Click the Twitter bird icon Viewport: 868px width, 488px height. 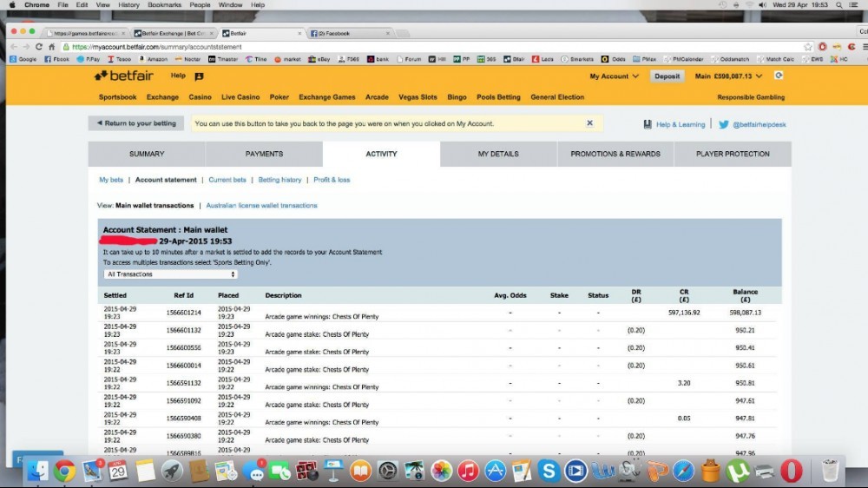[x=724, y=124]
